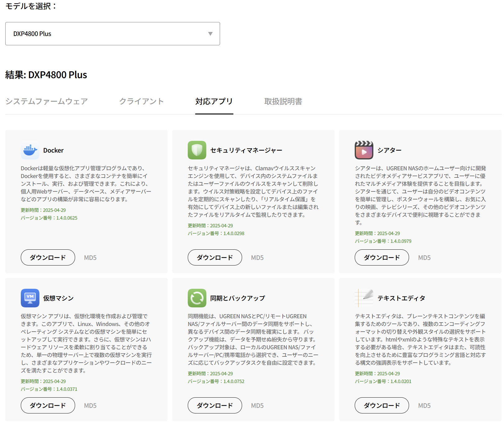504x424 pixels.
Task: Click the モデルを選択 label
Action: (x=31, y=6)
